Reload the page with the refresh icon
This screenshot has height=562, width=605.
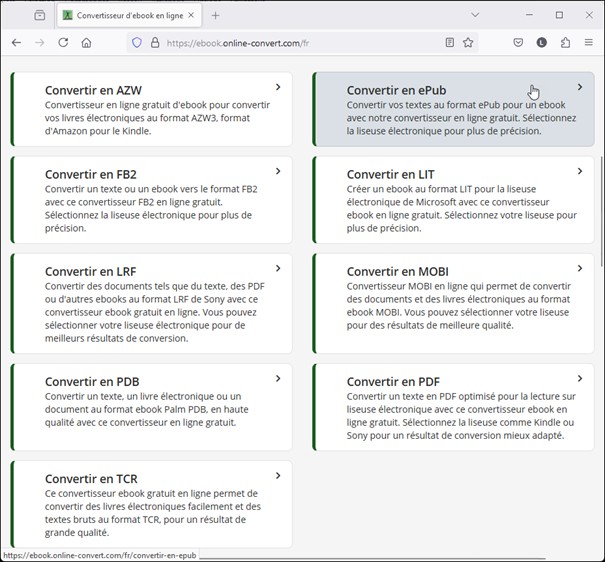tap(63, 43)
